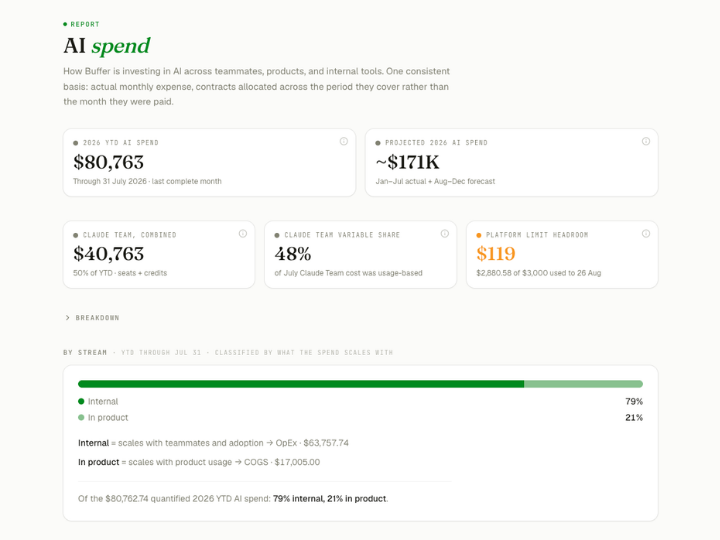Click the light green In product bar segment
The width and height of the screenshot is (720, 540).
click(583, 384)
